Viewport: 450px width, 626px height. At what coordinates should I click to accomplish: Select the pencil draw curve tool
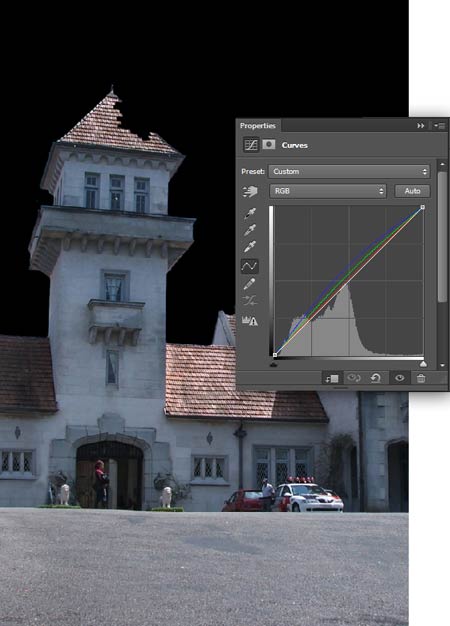pos(249,284)
